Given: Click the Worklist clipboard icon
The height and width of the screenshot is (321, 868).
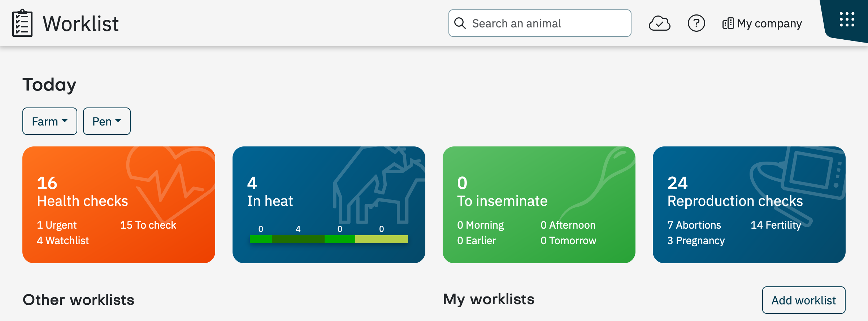Looking at the screenshot, I should coord(22,23).
